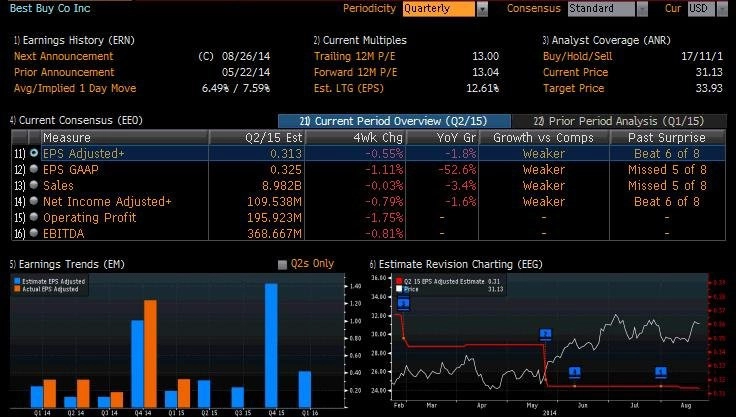Image resolution: width=736 pixels, height=417 pixels.
Task: Click the Growth vs Comps column header
Action: pyautogui.click(x=544, y=138)
